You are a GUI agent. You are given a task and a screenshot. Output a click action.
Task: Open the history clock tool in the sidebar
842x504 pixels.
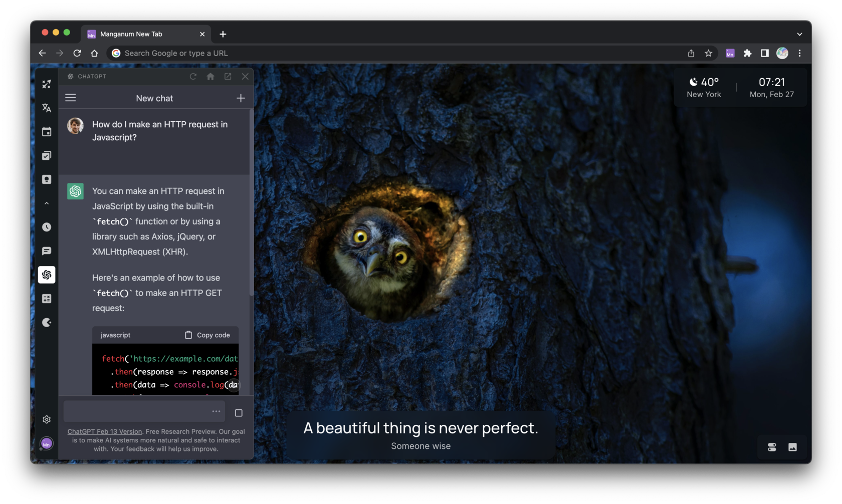(47, 226)
